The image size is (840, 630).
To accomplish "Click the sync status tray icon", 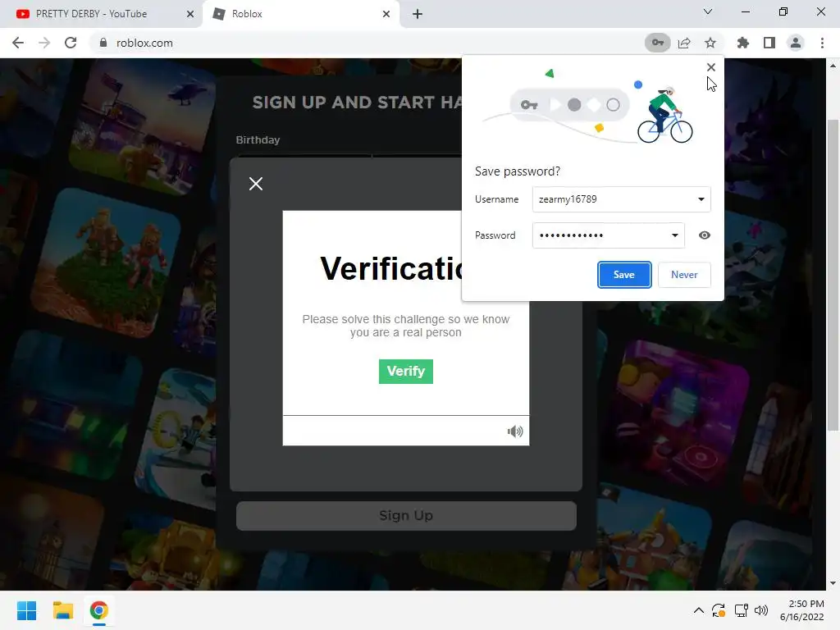I will click(x=719, y=610).
